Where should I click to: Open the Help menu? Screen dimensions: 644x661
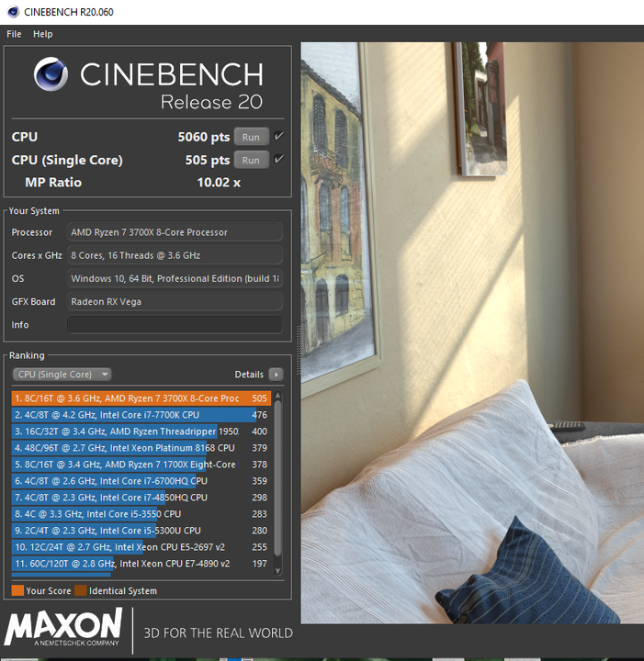(x=43, y=34)
